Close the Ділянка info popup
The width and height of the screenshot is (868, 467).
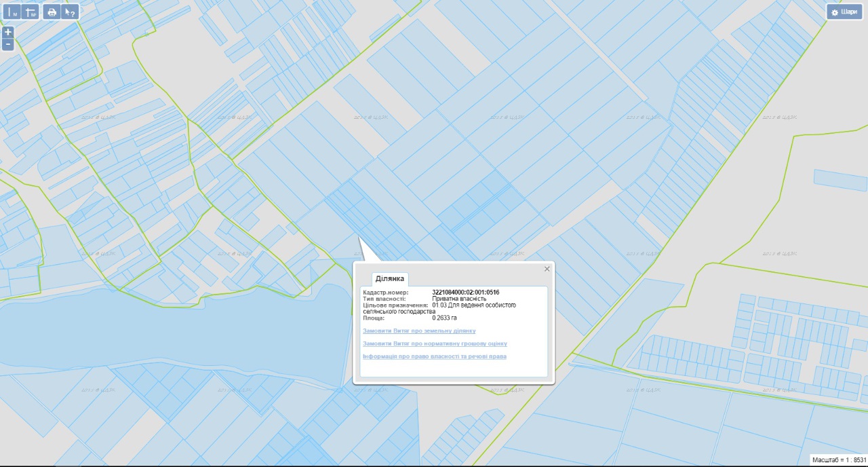point(547,269)
